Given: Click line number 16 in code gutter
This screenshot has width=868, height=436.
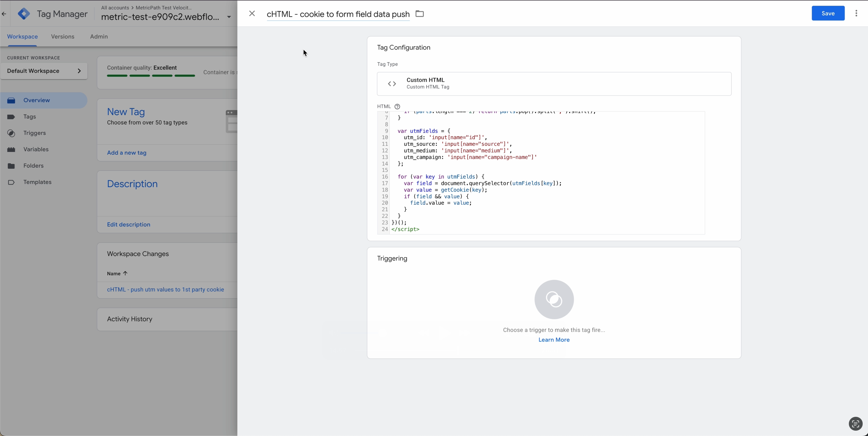Looking at the screenshot, I should point(385,176).
